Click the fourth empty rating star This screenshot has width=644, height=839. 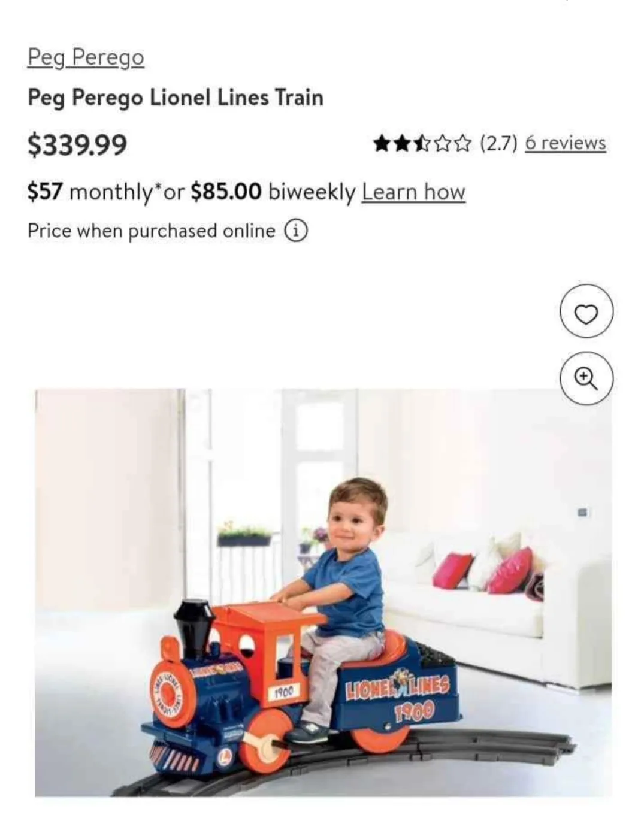point(442,143)
